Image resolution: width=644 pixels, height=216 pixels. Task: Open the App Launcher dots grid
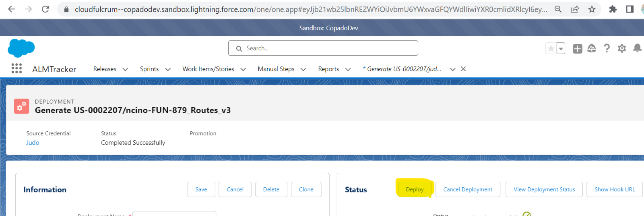pos(17,69)
